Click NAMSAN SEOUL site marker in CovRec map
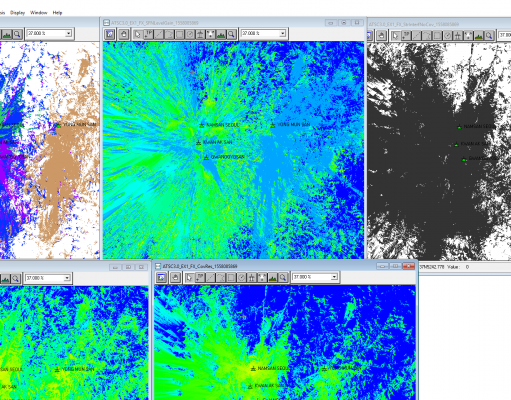This screenshot has width=511, height=400. pyautogui.click(x=253, y=368)
